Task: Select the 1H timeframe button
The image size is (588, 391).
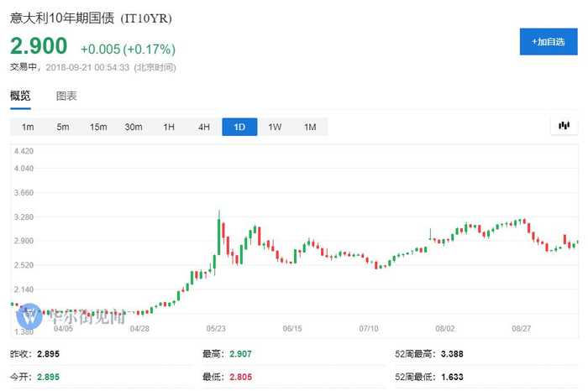Action: tap(169, 127)
